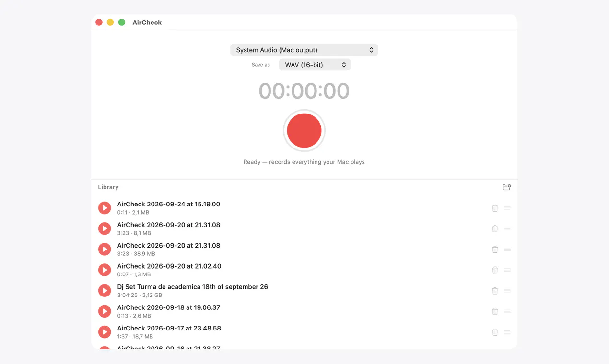The height and width of the screenshot is (364, 609).
Task: Click the reorder handle on the 8,1 MB recording
Action: pos(508,228)
